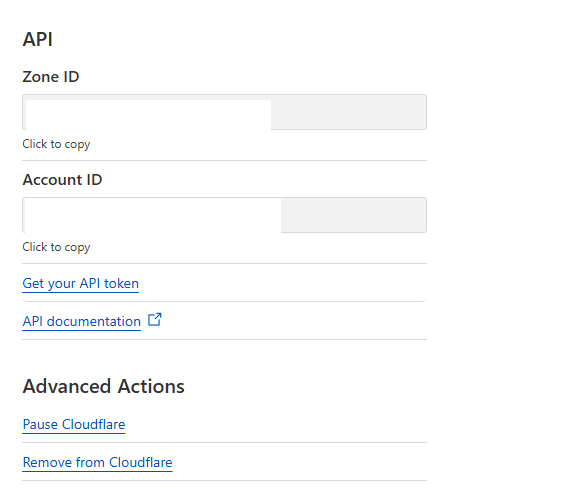The width and height of the screenshot is (564, 502).
Task: Select the 'Pause Cloudflare' link
Action: (x=74, y=424)
